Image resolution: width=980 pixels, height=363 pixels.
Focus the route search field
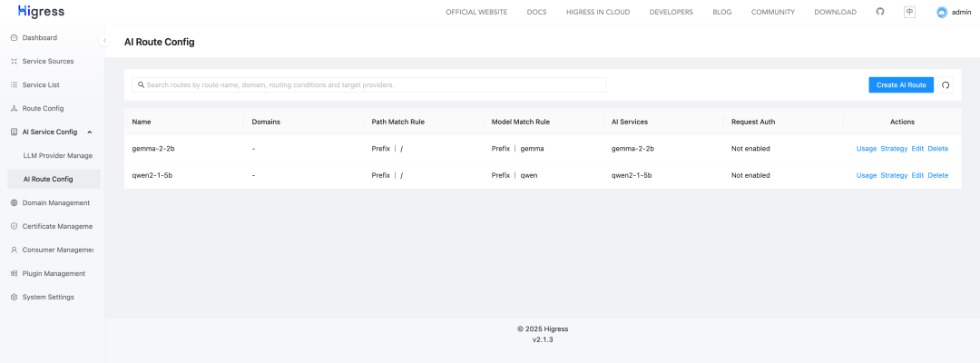pyautogui.click(x=368, y=85)
